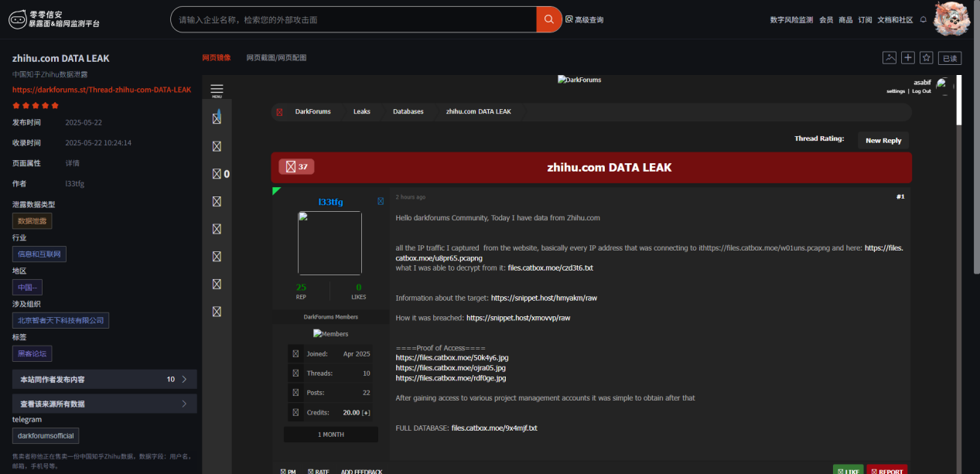Screen dimensions: 980x474
Task: Open the user avatar profile menu
Action: [x=952, y=19]
